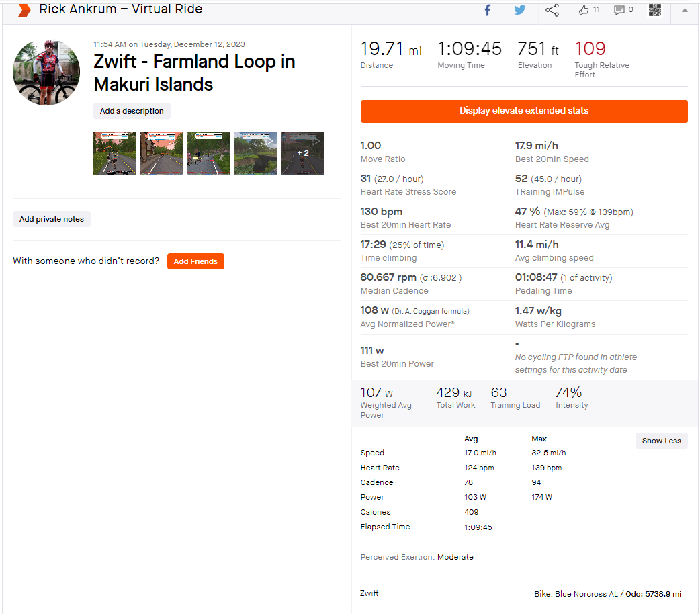The width and height of the screenshot is (700, 614).
Task: Open the comments speech-bubble icon
Action: click(619, 10)
